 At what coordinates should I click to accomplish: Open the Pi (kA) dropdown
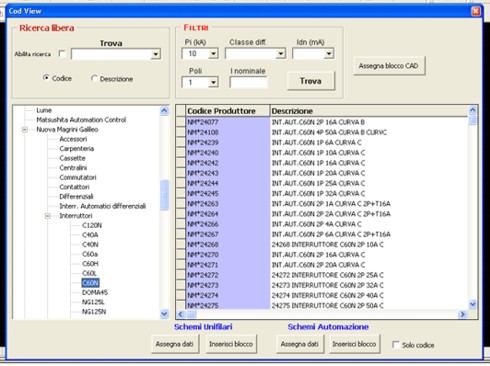click(213, 53)
